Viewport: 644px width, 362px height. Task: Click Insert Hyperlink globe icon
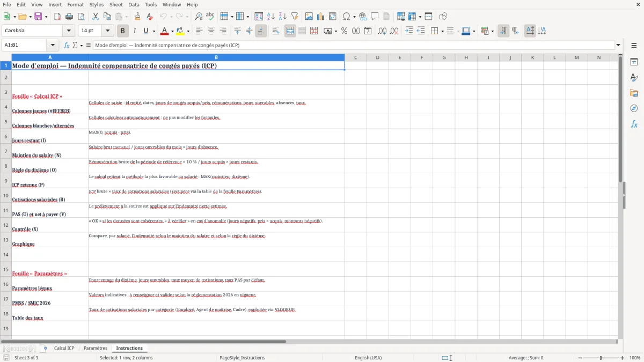pyautogui.click(x=363, y=17)
